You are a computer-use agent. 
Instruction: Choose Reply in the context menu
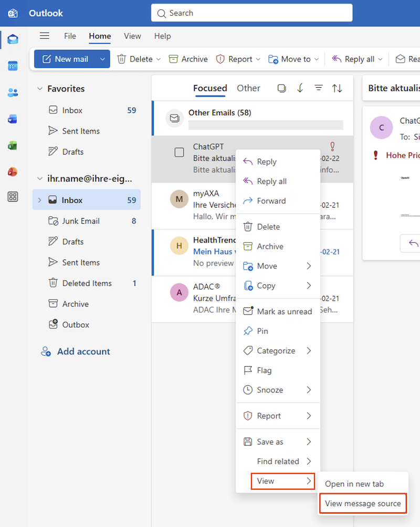coord(278,162)
